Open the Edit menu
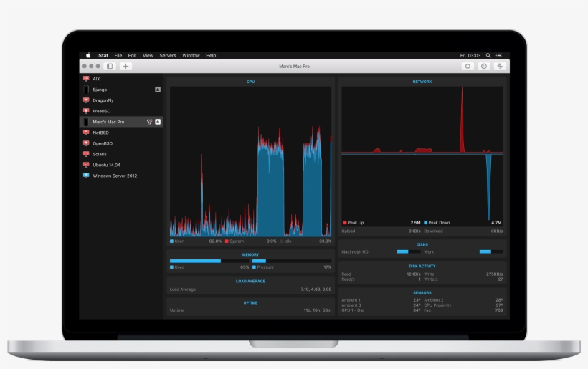588x369 pixels. pos(132,55)
